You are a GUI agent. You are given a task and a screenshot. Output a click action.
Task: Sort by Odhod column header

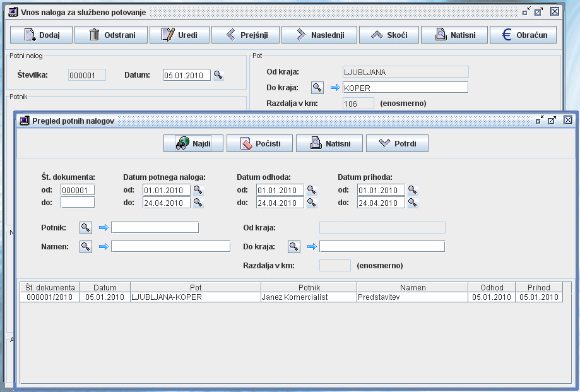coord(492,287)
